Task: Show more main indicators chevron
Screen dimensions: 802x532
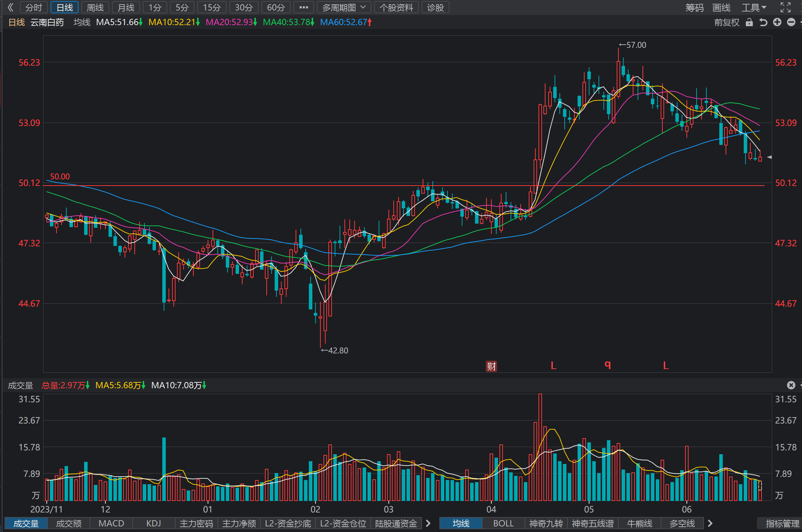Action: [x=710, y=524]
